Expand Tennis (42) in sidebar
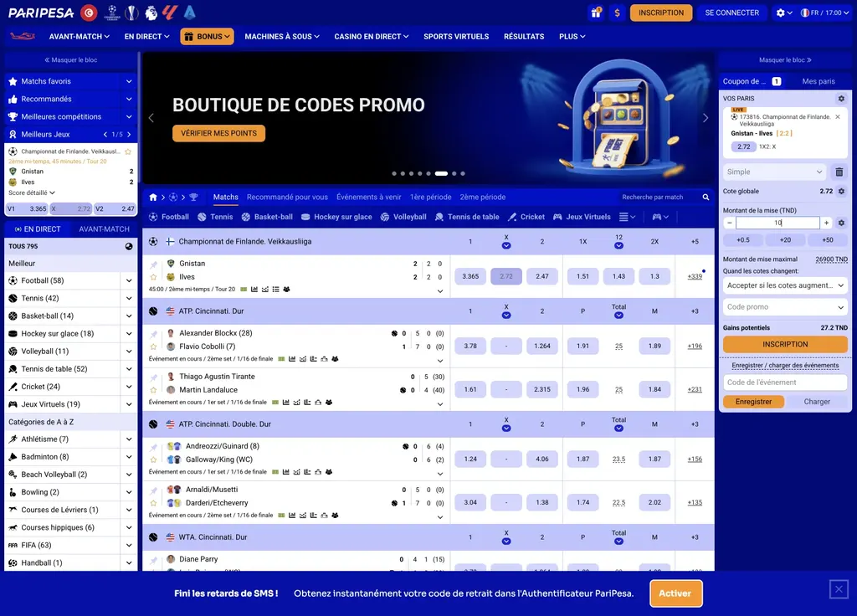857x616 pixels. [x=129, y=299]
